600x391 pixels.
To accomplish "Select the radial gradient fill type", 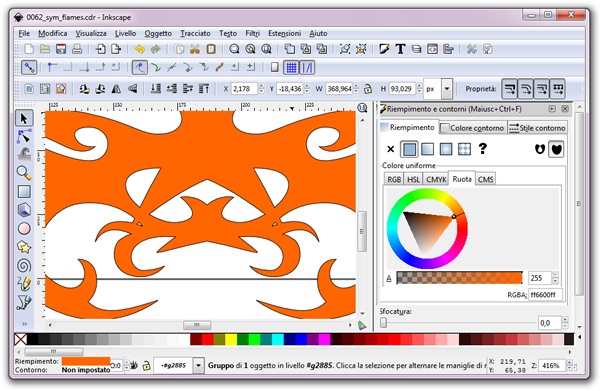I will (446, 149).
